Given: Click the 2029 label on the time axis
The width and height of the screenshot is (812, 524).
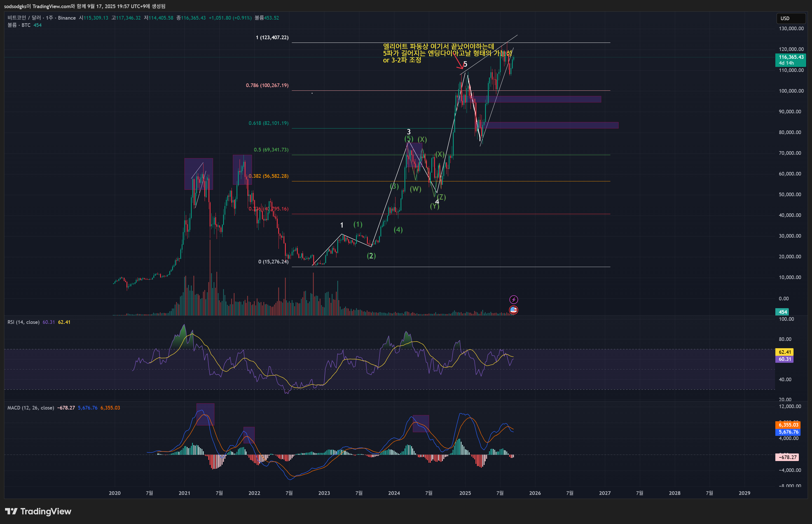Looking at the screenshot, I should point(744,493).
